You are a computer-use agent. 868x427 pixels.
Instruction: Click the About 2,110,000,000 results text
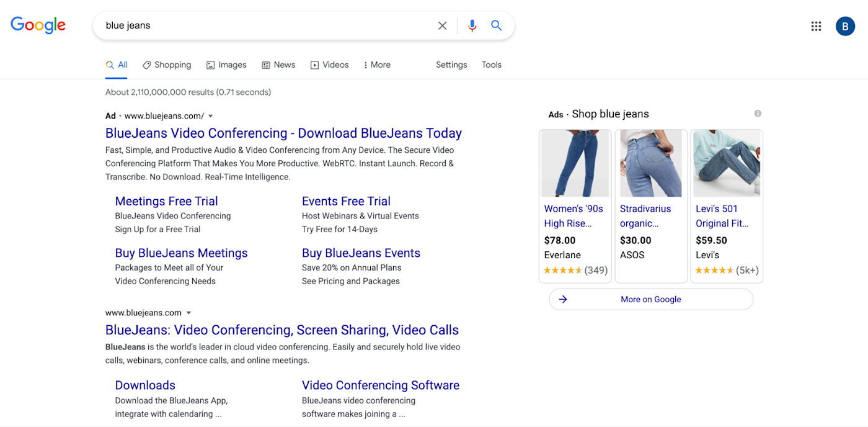[188, 92]
